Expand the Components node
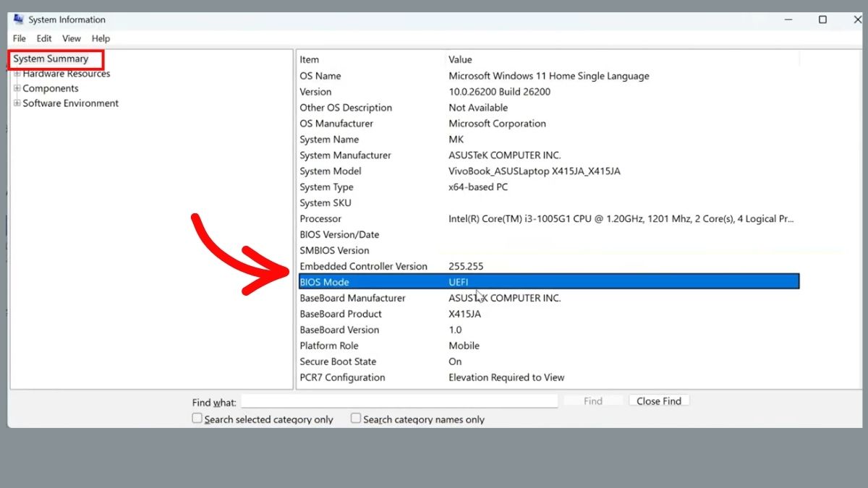Viewport: 868px width, 488px height. point(17,88)
